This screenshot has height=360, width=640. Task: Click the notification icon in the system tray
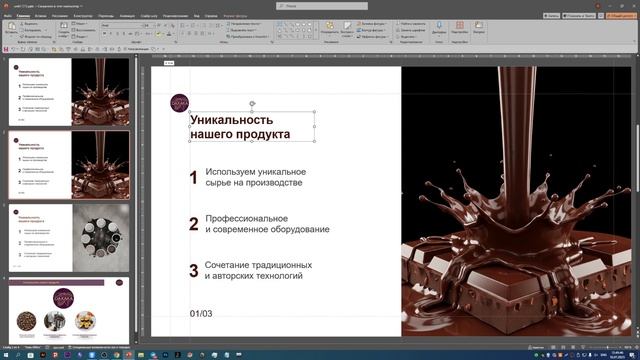(x=631, y=355)
